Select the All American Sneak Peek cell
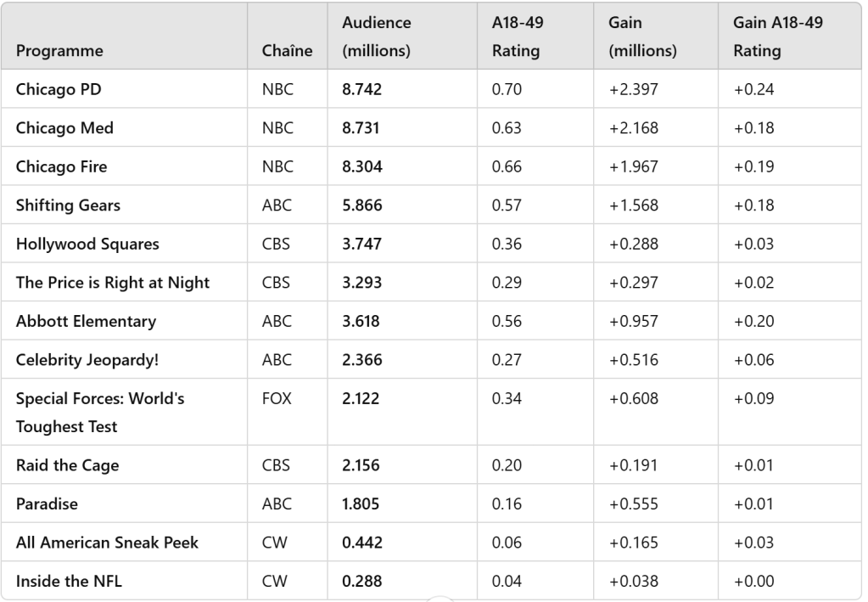This screenshot has width=868, height=602. pos(107,543)
